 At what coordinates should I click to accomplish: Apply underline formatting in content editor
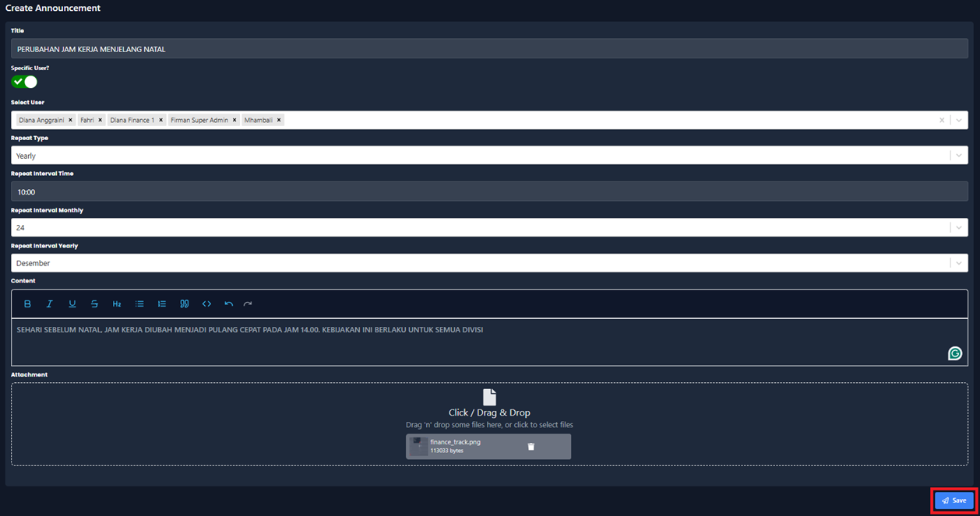point(72,304)
